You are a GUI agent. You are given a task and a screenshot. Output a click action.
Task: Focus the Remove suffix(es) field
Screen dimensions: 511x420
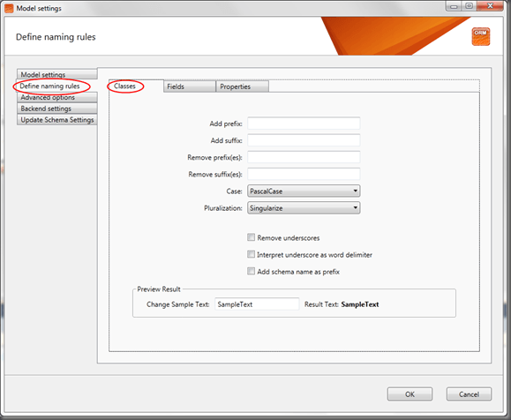(x=304, y=175)
